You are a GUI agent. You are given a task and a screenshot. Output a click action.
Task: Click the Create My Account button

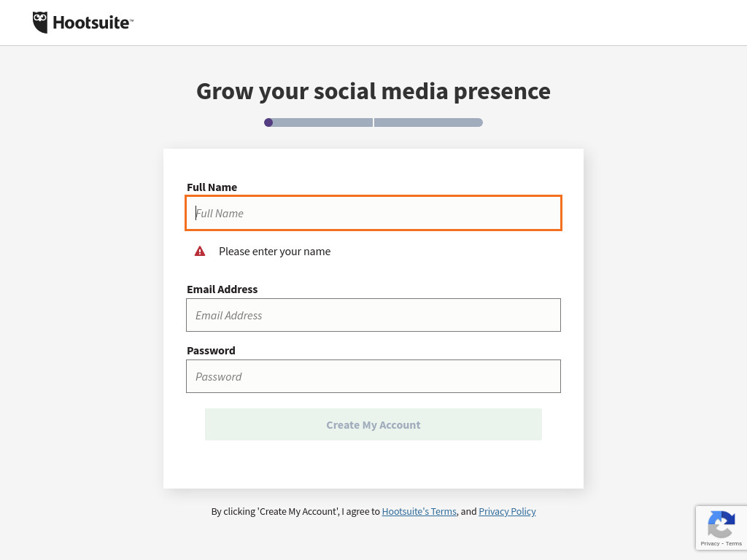373,424
